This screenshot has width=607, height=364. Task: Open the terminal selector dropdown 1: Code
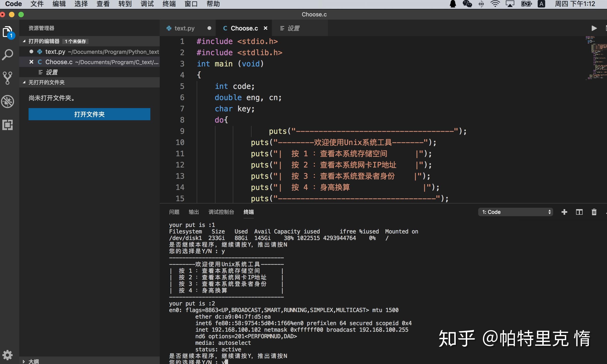point(515,212)
